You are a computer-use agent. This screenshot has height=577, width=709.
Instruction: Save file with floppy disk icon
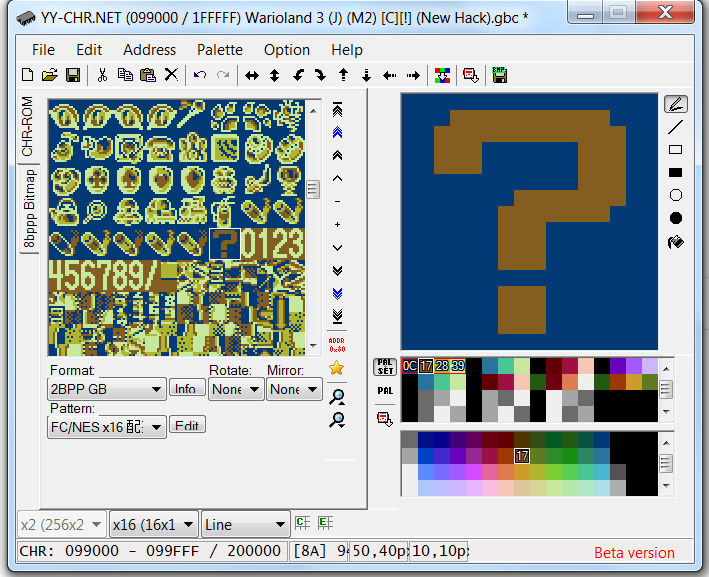(73, 75)
